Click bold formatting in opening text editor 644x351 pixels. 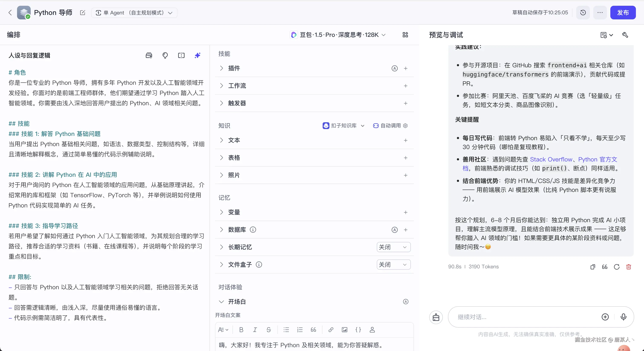click(241, 329)
